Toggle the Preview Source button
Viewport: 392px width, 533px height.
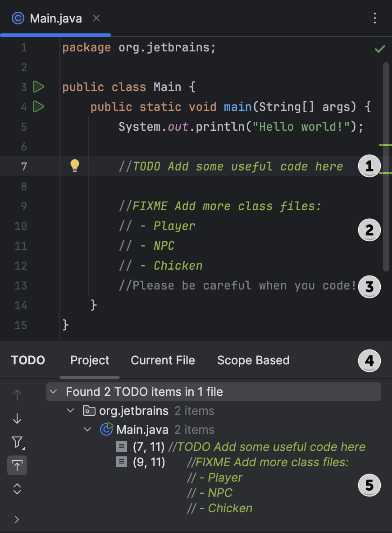pyautogui.click(x=17, y=466)
